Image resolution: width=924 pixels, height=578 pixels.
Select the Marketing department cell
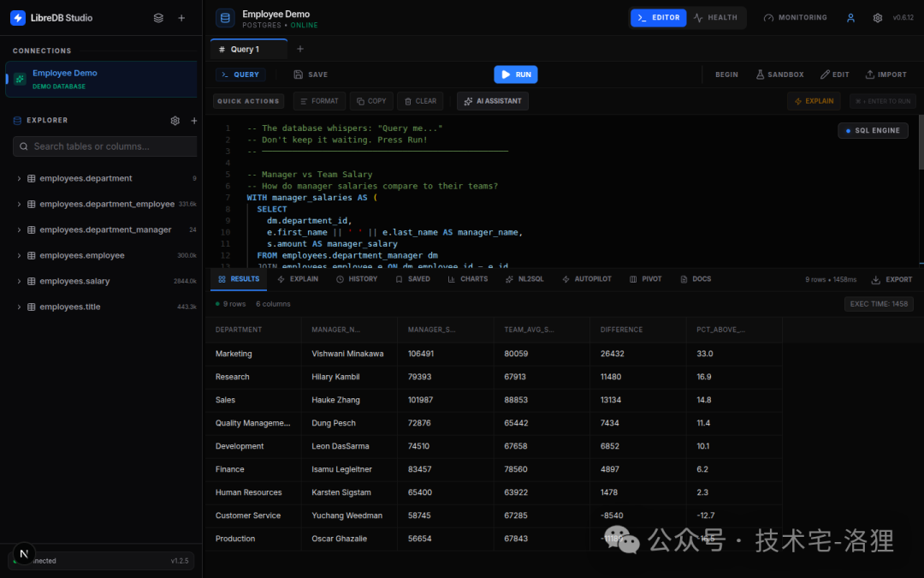(x=253, y=354)
